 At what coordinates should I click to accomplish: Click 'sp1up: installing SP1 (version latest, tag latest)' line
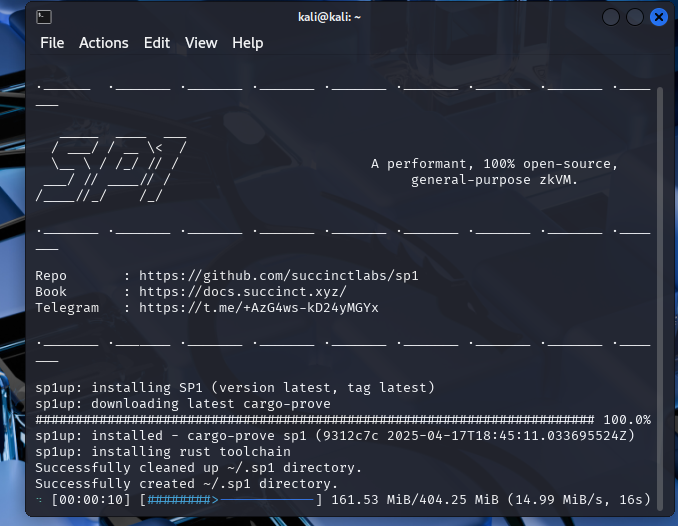point(235,388)
